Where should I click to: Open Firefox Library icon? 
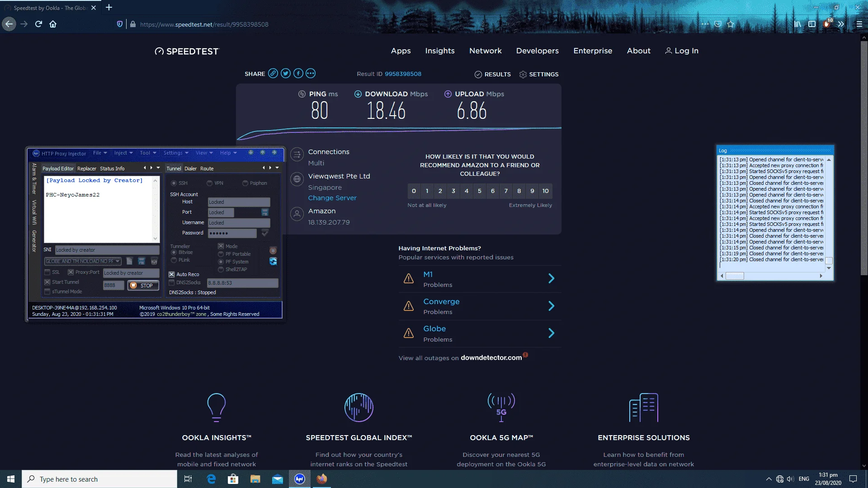point(797,24)
